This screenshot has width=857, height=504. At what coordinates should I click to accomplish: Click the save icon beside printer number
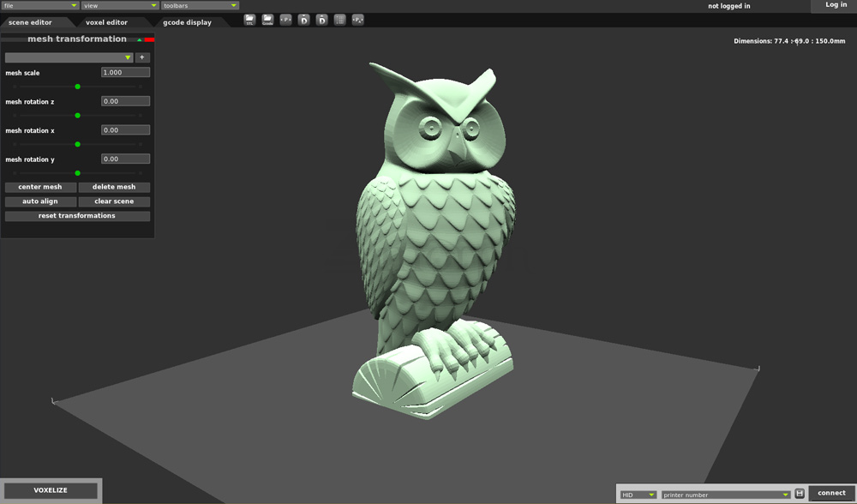pos(800,494)
